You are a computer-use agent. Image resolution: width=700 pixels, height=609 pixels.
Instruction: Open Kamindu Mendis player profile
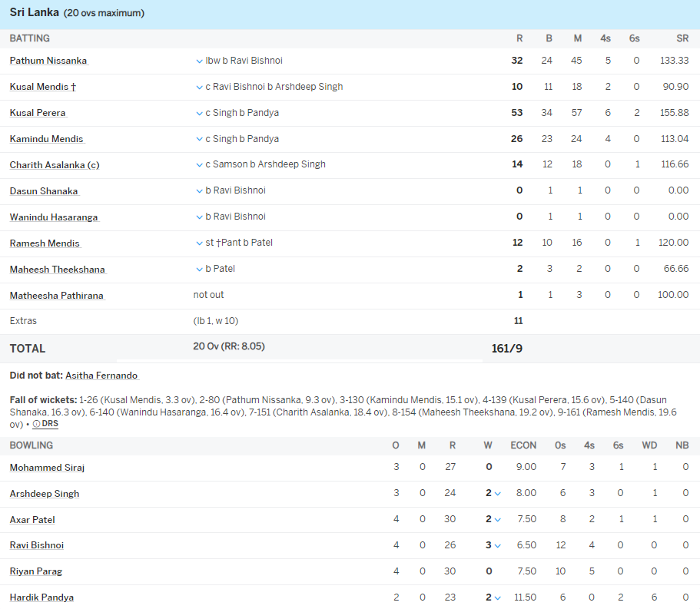[46, 139]
